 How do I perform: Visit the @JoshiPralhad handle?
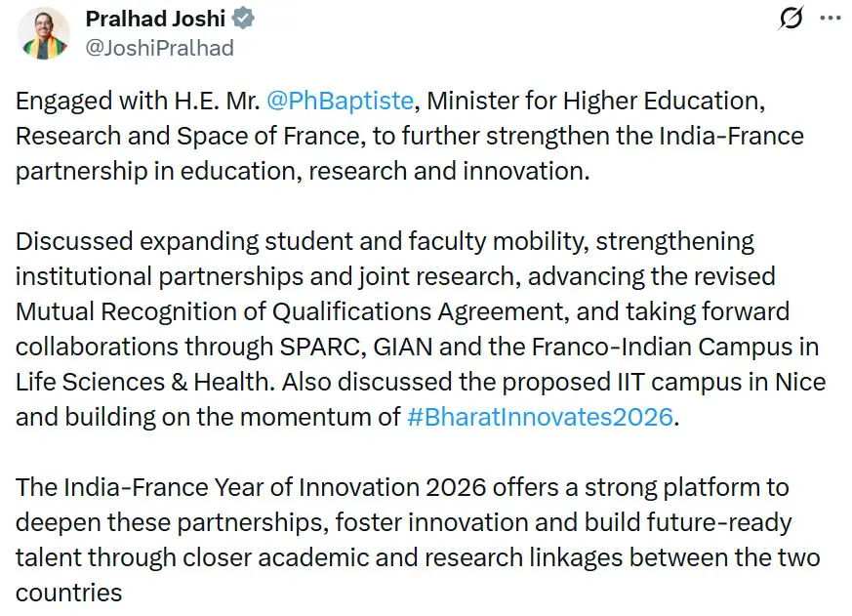160,48
